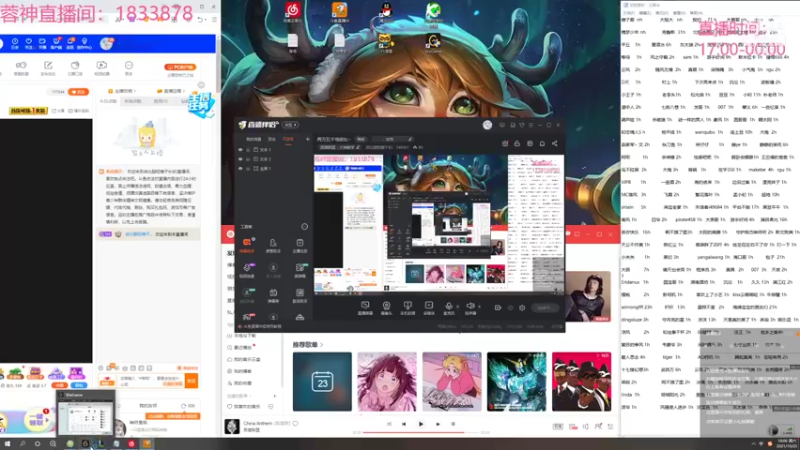Open my favorites entry in music sidebar

click(240, 383)
